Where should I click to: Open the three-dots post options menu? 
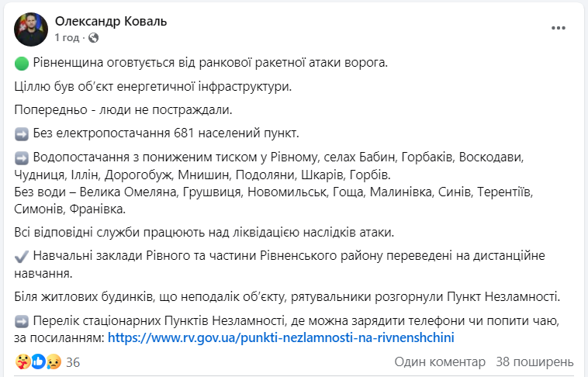559,29
